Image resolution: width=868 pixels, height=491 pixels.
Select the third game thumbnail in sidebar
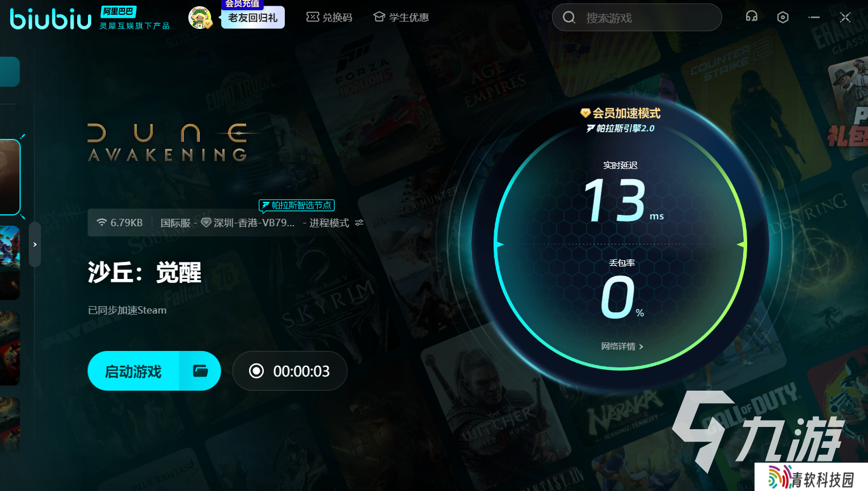point(10,349)
